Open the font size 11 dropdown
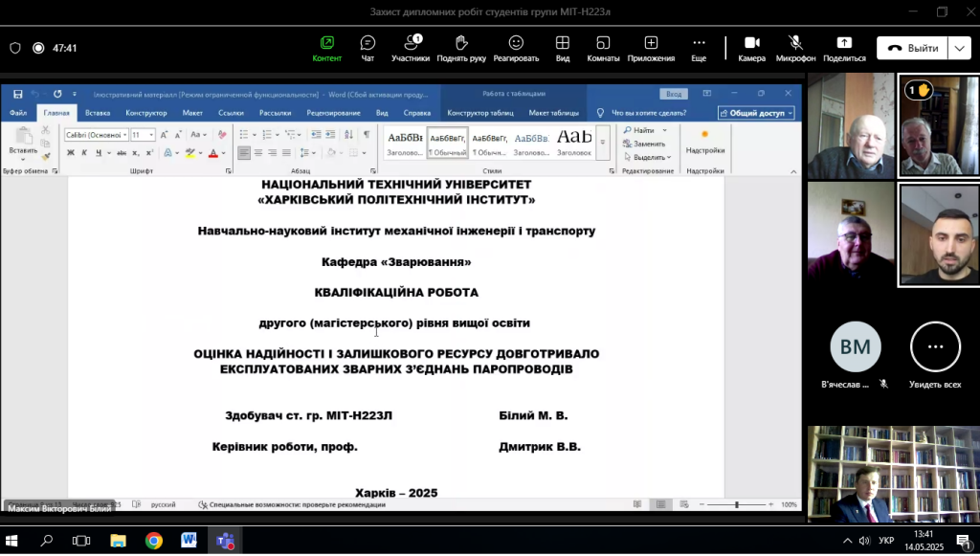Image resolution: width=980 pixels, height=556 pixels. (x=151, y=135)
